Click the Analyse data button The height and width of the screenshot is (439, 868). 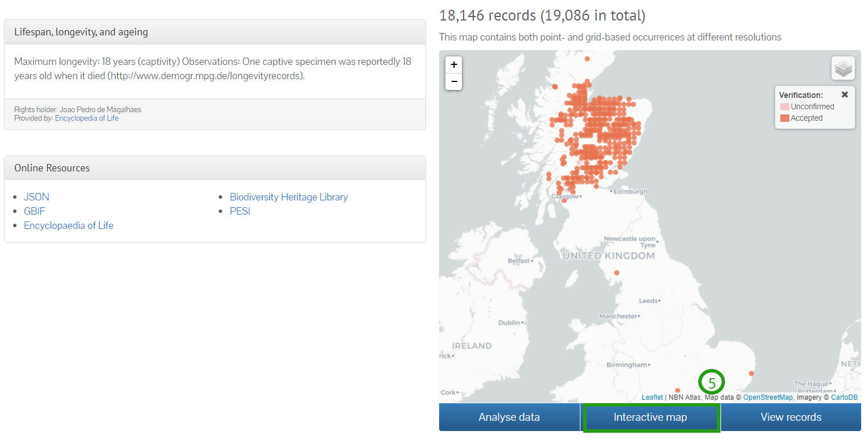coord(509,417)
